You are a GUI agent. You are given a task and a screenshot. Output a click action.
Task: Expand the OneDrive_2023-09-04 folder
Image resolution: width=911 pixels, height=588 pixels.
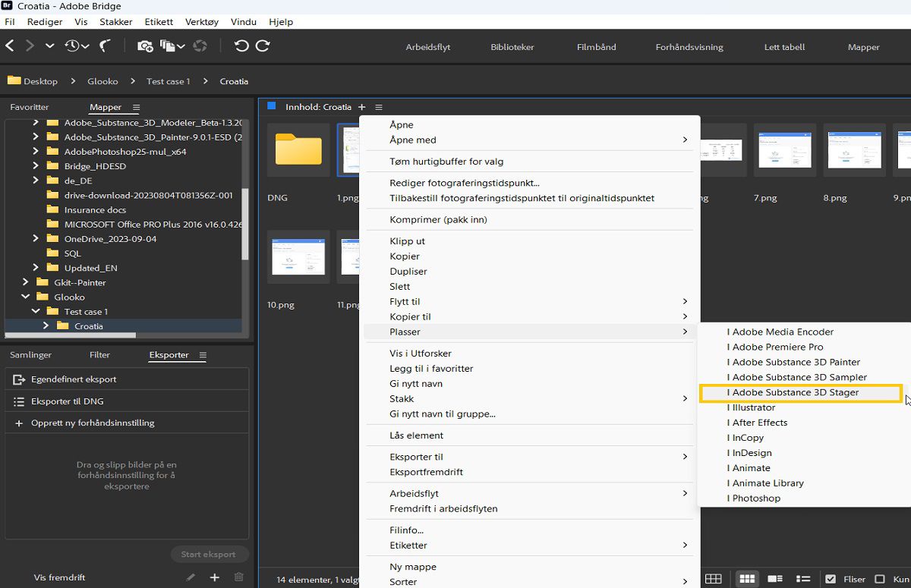pyautogui.click(x=36, y=239)
